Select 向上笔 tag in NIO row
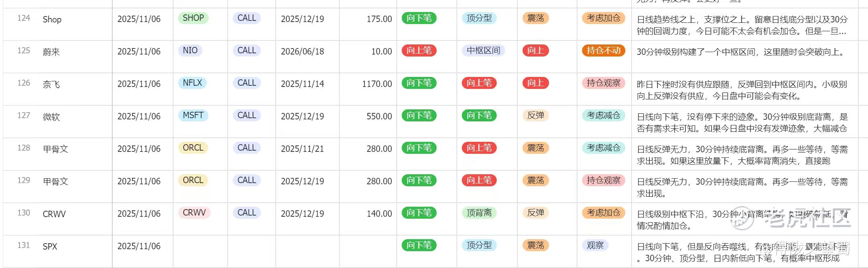 (419, 50)
